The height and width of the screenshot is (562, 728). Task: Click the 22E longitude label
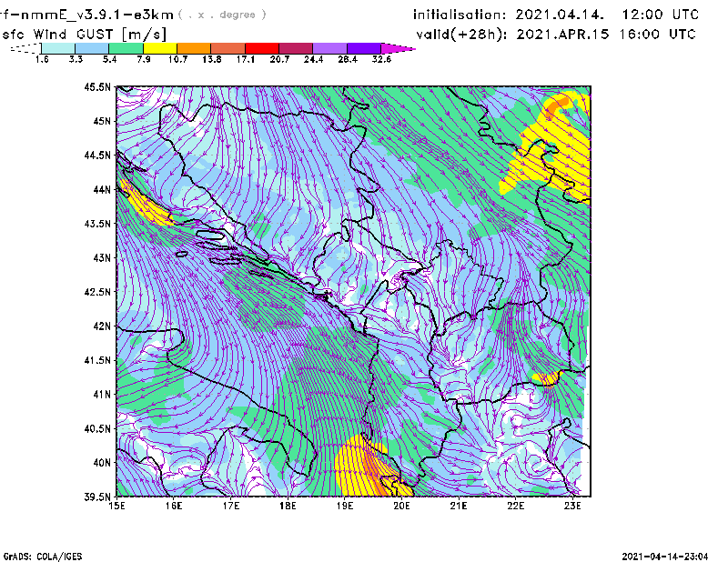(515, 506)
